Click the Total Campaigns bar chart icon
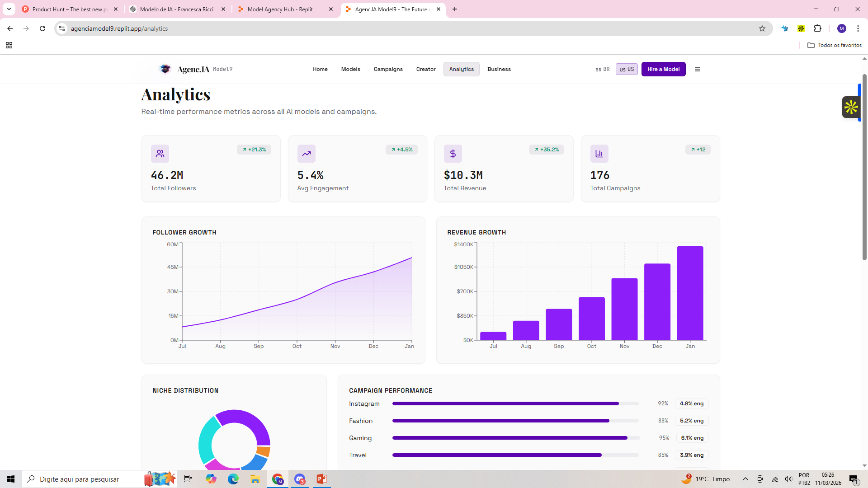This screenshot has width=868, height=488. (x=599, y=154)
